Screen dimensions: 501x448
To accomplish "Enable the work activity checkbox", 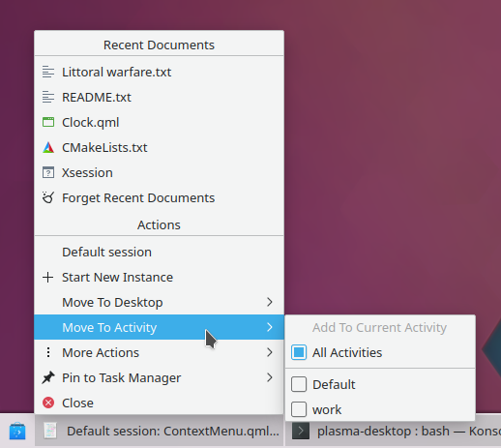I will coord(299,409).
